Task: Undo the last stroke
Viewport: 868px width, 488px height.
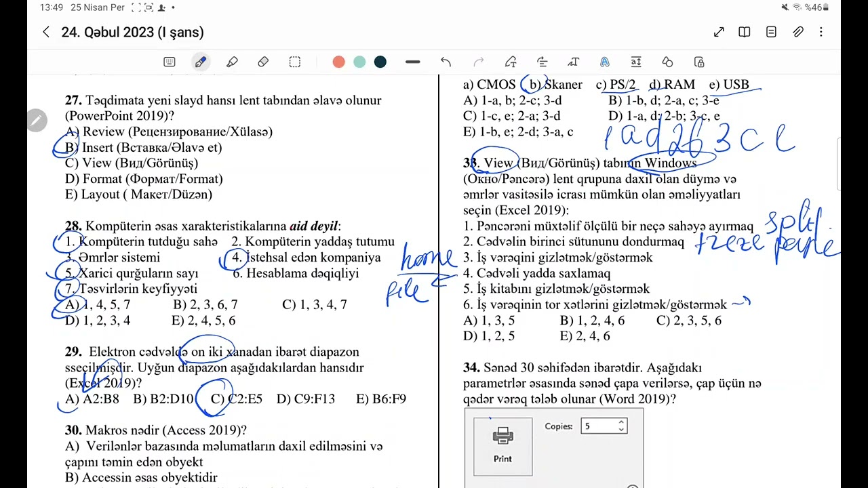Action: coord(446,62)
